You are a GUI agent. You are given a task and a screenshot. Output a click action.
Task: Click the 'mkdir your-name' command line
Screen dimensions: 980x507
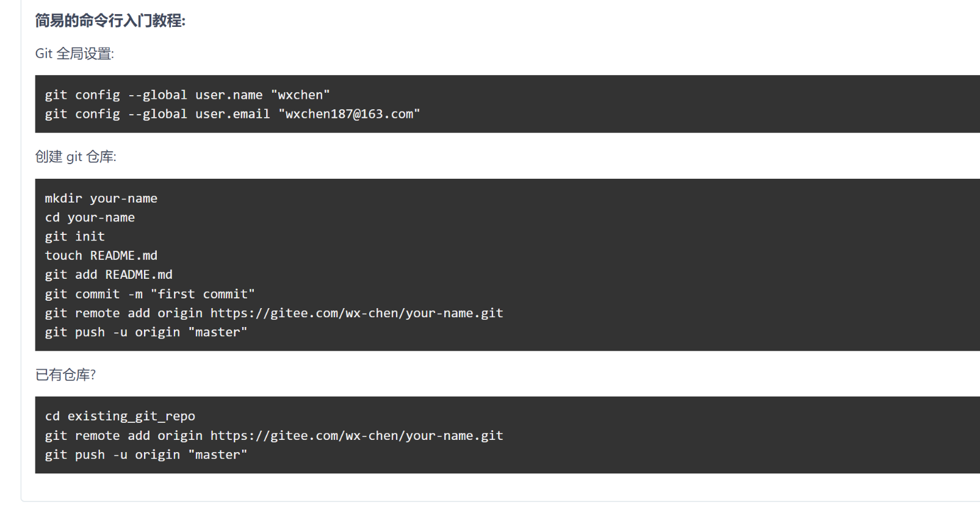[101, 198]
